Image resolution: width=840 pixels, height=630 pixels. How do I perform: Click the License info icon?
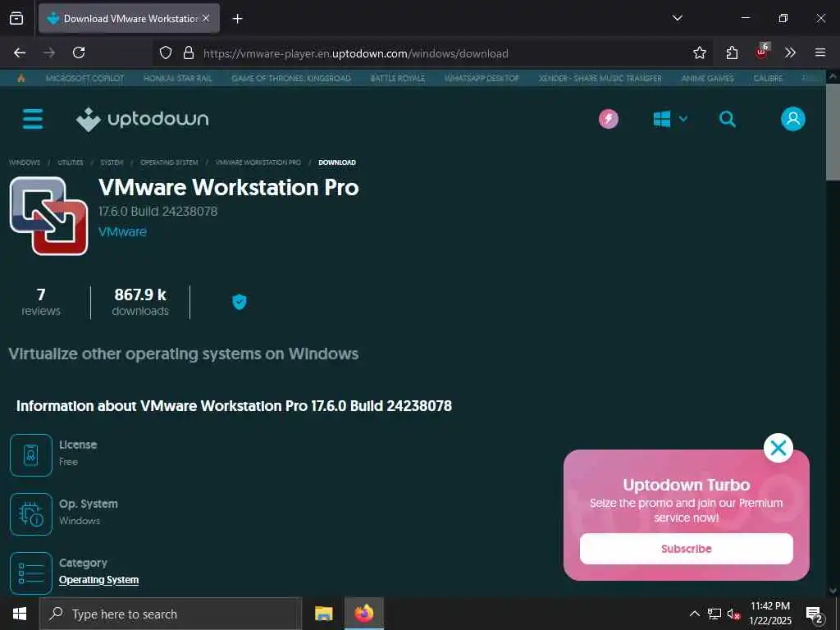point(31,454)
